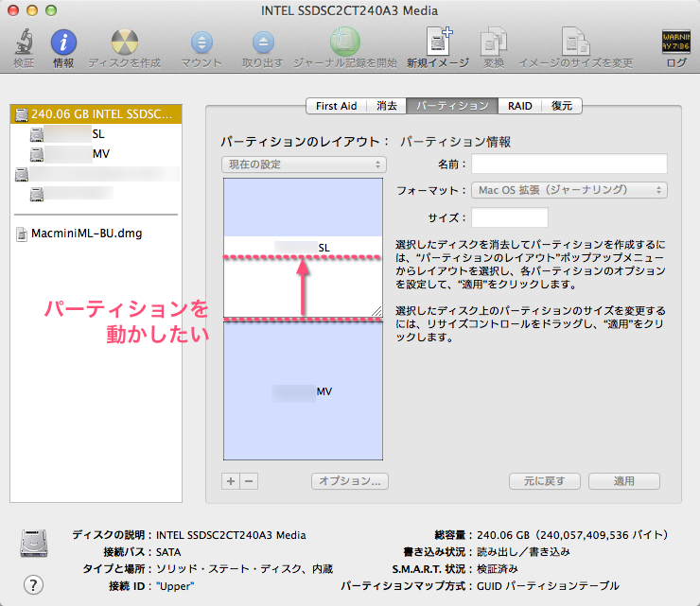
Task: Open help with the question mark button
Action: click(x=33, y=585)
